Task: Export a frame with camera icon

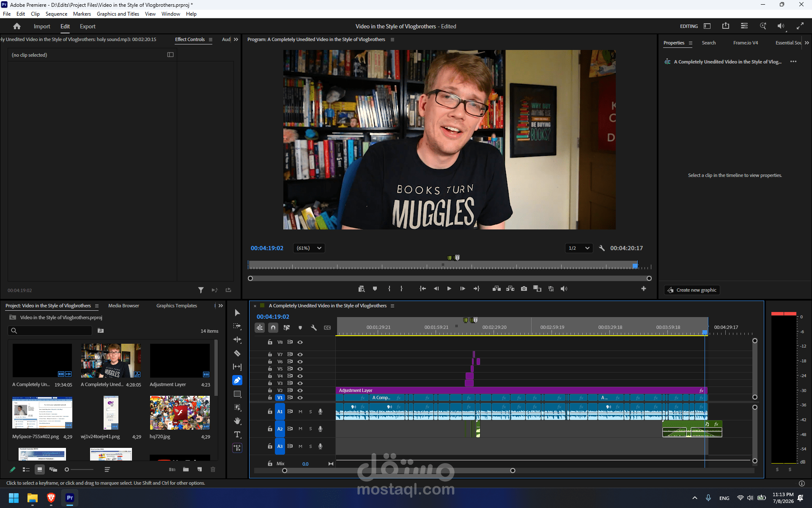Action: (x=524, y=289)
